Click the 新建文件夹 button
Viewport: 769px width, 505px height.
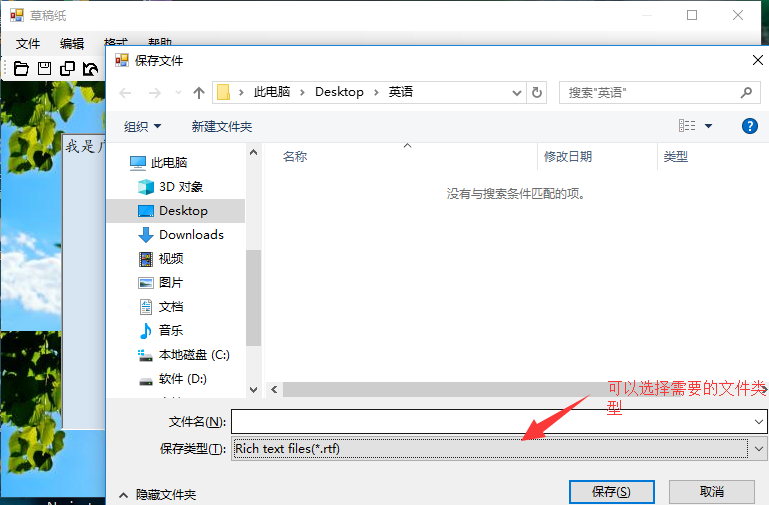pyautogui.click(x=222, y=126)
